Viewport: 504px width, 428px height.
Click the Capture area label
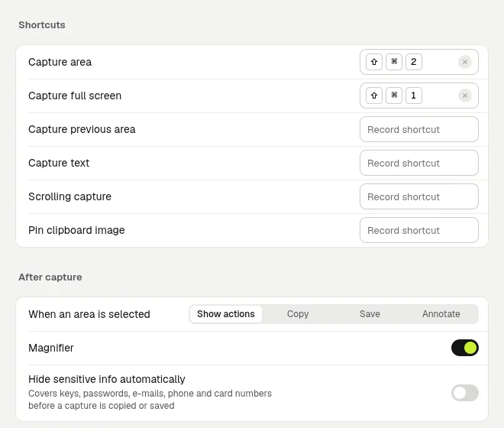point(60,62)
